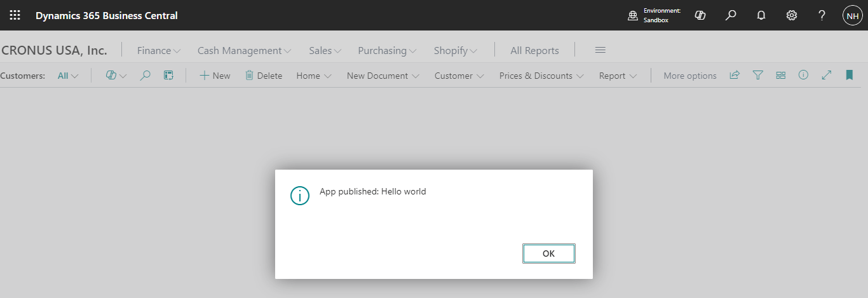Viewport: 868px width, 298px height.
Task: Toggle the filter pane funnel icon
Action: 757,75
